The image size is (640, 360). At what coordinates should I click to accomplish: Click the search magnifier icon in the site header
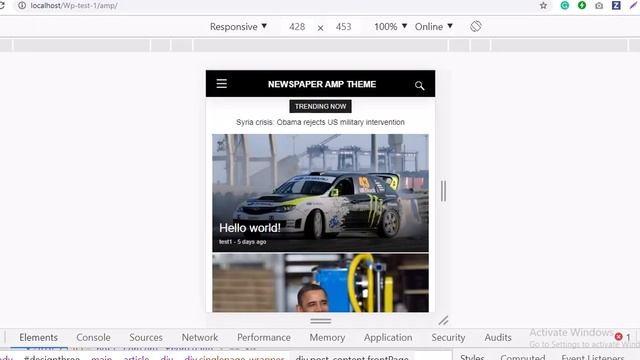420,86
